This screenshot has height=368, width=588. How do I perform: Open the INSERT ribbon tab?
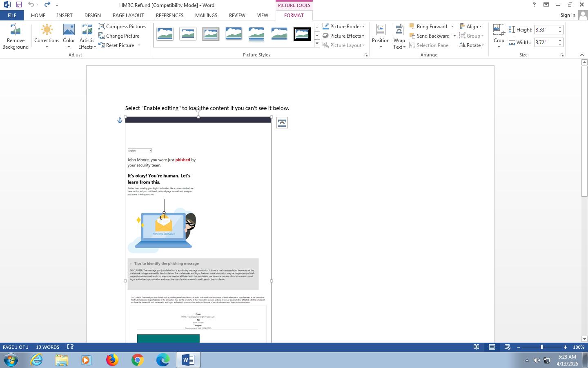[65, 15]
